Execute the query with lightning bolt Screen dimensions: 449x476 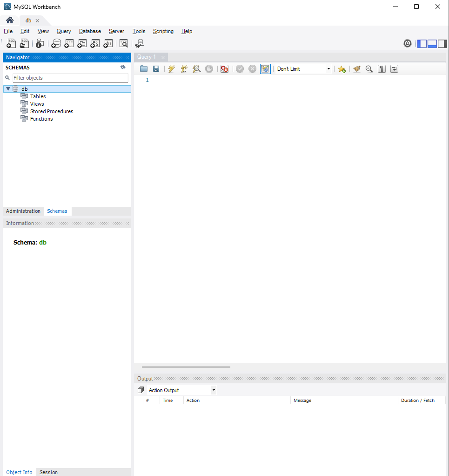pos(172,69)
